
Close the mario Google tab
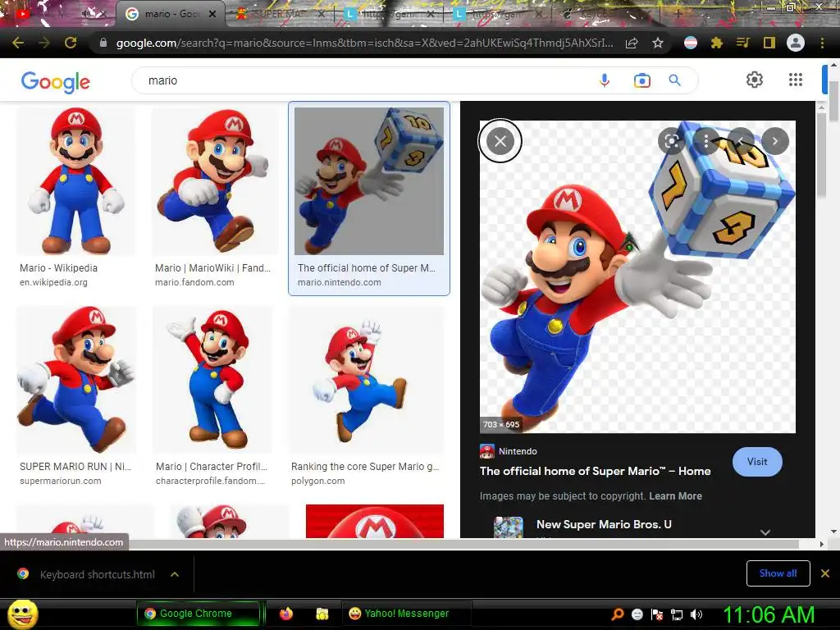click(212, 14)
